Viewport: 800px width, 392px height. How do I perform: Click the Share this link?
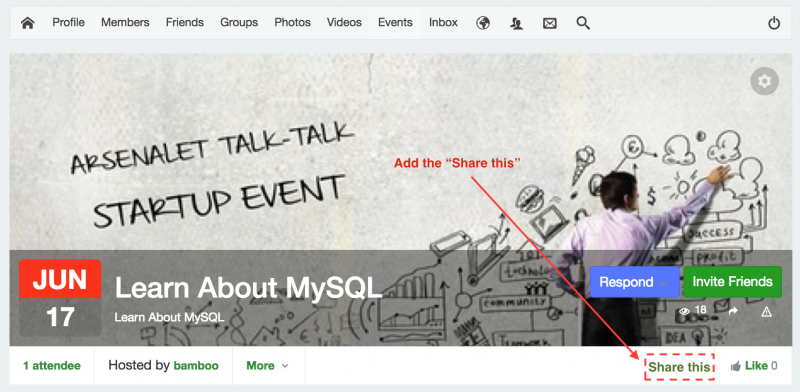point(679,366)
